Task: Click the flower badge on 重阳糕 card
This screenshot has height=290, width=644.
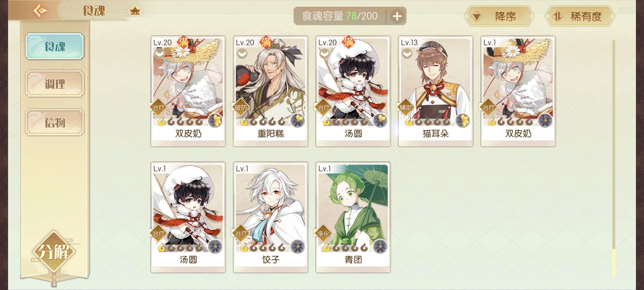Action: click(x=297, y=120)
